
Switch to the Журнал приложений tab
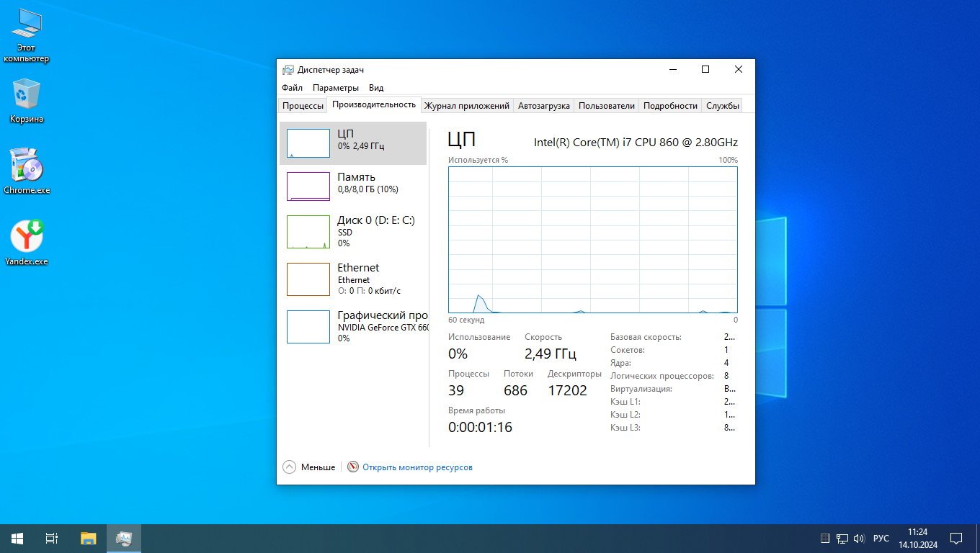point(467,106)
